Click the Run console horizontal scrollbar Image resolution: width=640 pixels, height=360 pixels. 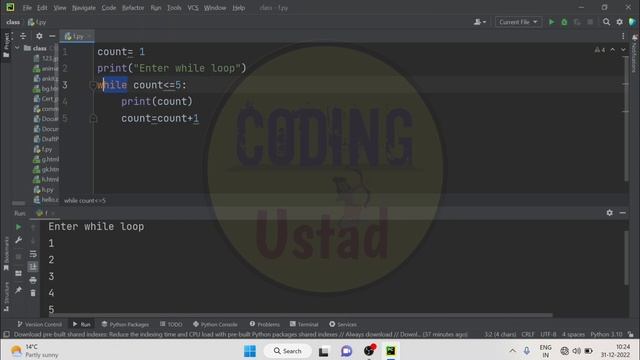click(x=301, y=315)
